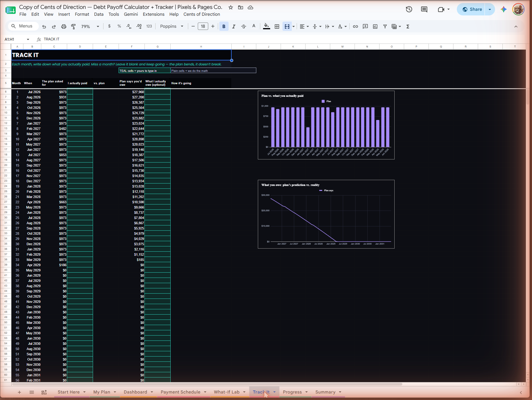The image size is (532, 400).
Task: Open Gemini sparkle icon
Action: (504, 9)
